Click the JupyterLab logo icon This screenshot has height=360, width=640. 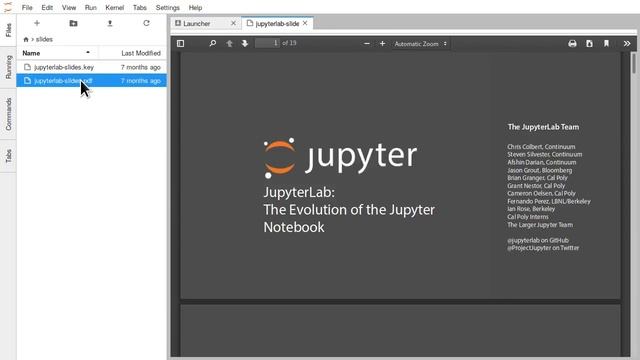(8, 7)
